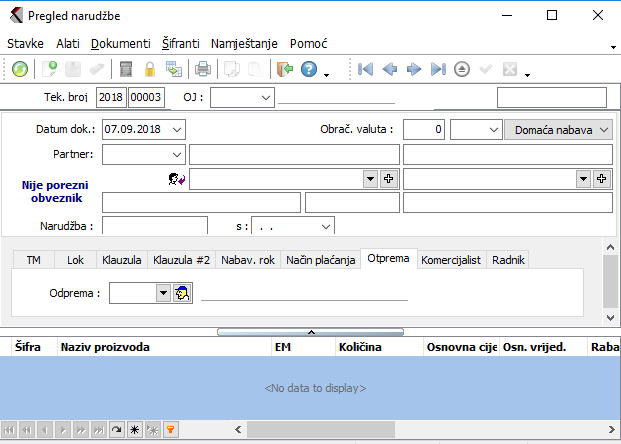Image resolution: width=621 pixels, height=444 pixels.
Task: Click the Narudžba input field
Action: click(x=154, y=226)
